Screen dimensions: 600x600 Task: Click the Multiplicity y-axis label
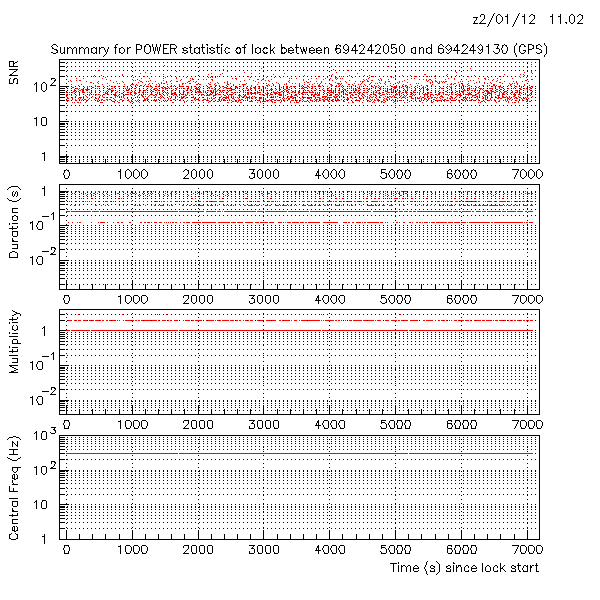coord(14,342)
